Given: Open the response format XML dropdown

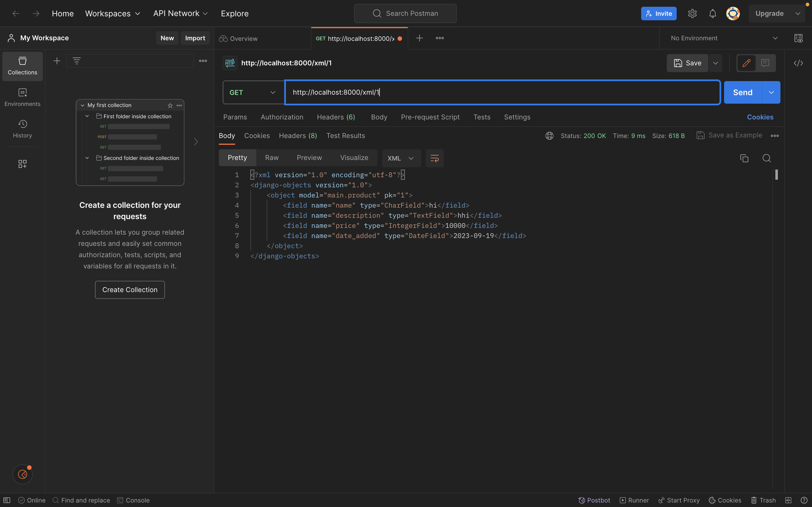Looking at the screenshot, I should pos(401,158).
